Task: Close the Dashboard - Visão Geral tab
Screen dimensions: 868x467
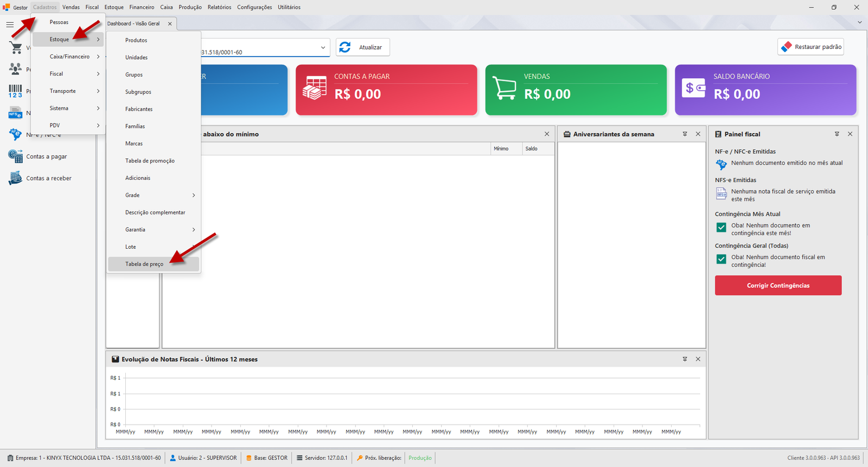Action: click(x=170, y=24)
